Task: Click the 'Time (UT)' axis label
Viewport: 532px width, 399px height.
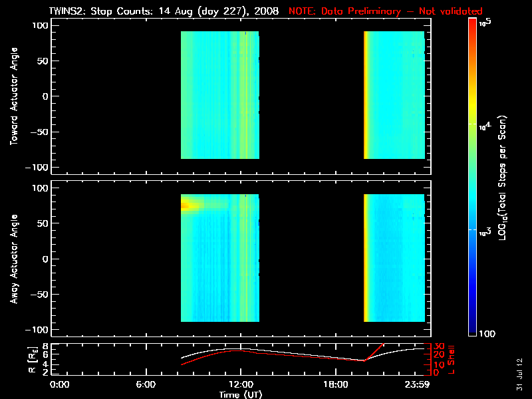Action: (240, 394)
